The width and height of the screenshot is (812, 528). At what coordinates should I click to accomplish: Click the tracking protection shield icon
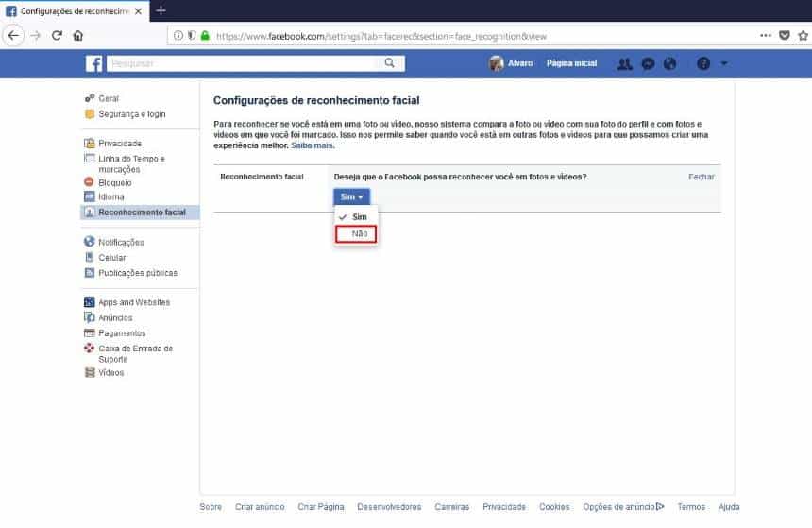click(192, 36)
